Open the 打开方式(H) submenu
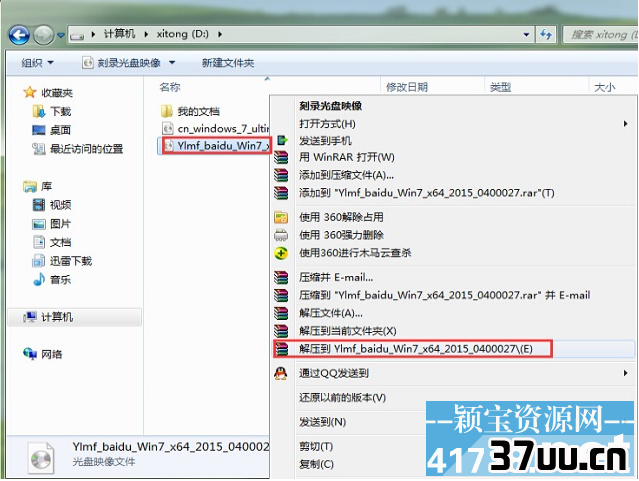The image size is (639, 481). [452, 124]
